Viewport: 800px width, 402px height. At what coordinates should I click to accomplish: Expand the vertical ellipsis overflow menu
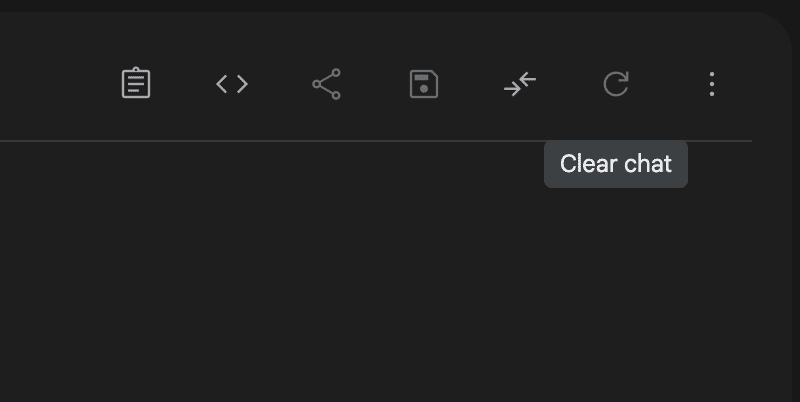point(711,84)
